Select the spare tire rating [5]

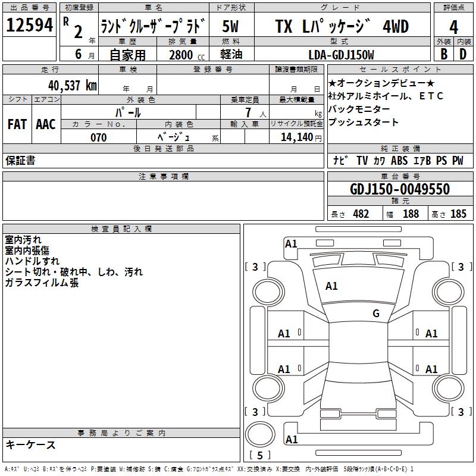(259, 455)
